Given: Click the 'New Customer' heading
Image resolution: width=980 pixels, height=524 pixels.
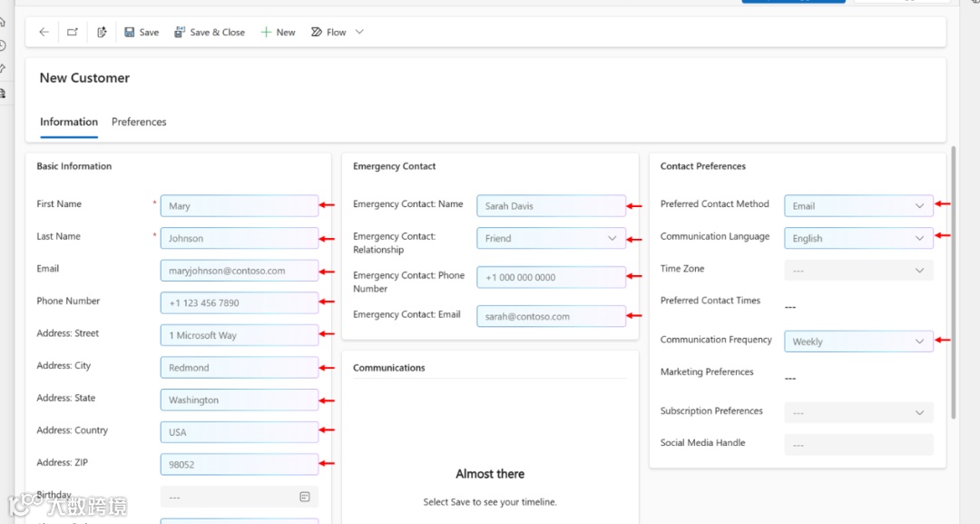Looking at the screenshot, I should pyautogui.click(x=84, y=78).
